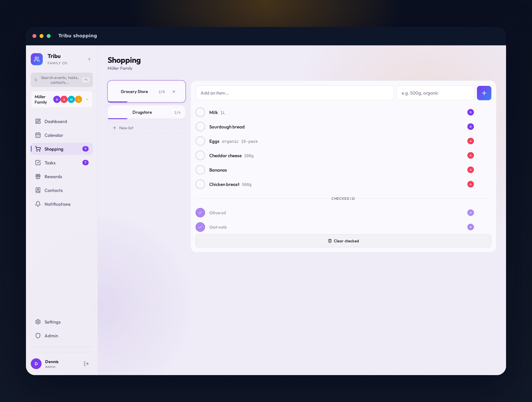Click the Grocery Store progress bar
Image resolution: width=532 pixels, height=402 pixels.
coord(146,102)
